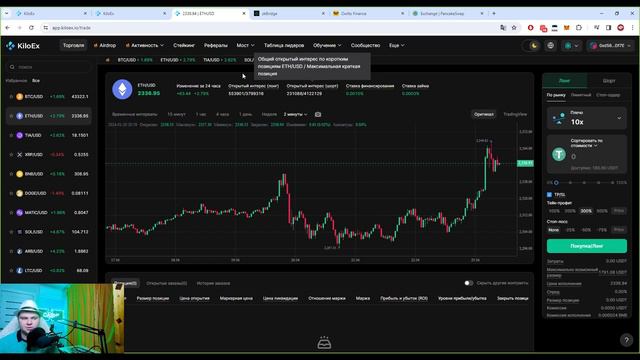The image size is (640, 360).
Task: Select the MATIC/USD coin icon
Action: coord(20,213)
